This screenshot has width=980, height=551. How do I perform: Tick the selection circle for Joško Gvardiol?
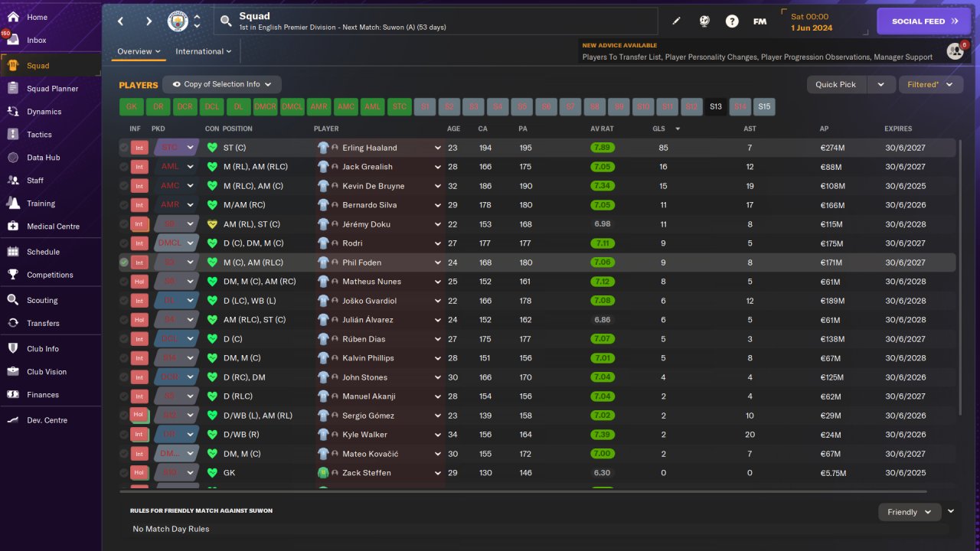124,301
